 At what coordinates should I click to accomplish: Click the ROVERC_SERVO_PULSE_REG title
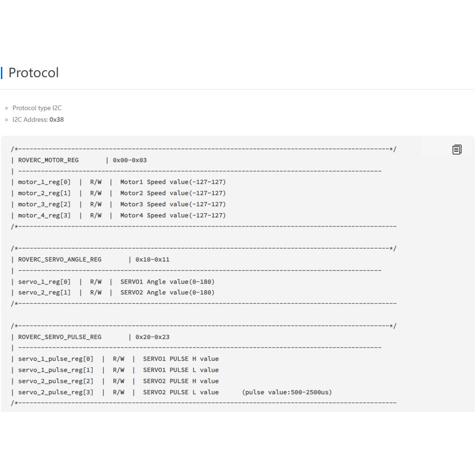tap(59, 337)
